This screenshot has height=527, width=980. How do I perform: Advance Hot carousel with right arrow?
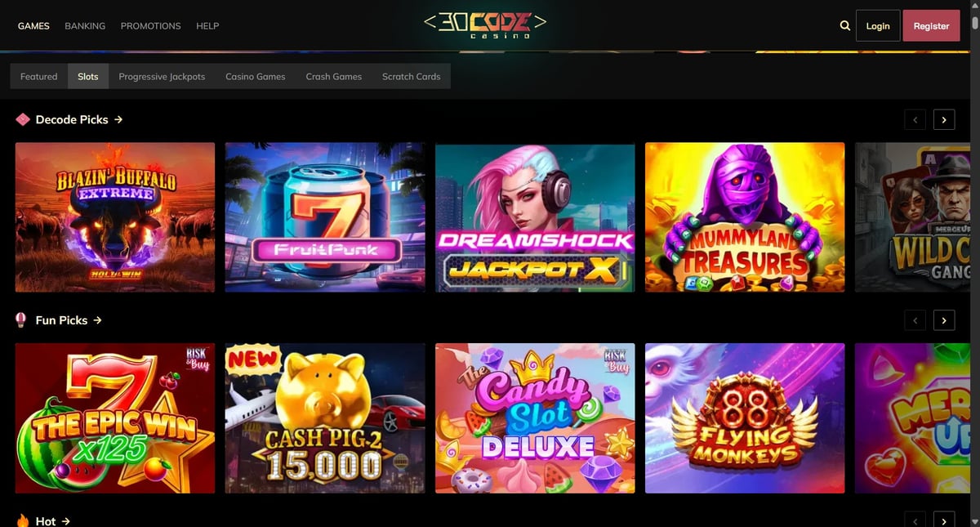click(944, 520)
